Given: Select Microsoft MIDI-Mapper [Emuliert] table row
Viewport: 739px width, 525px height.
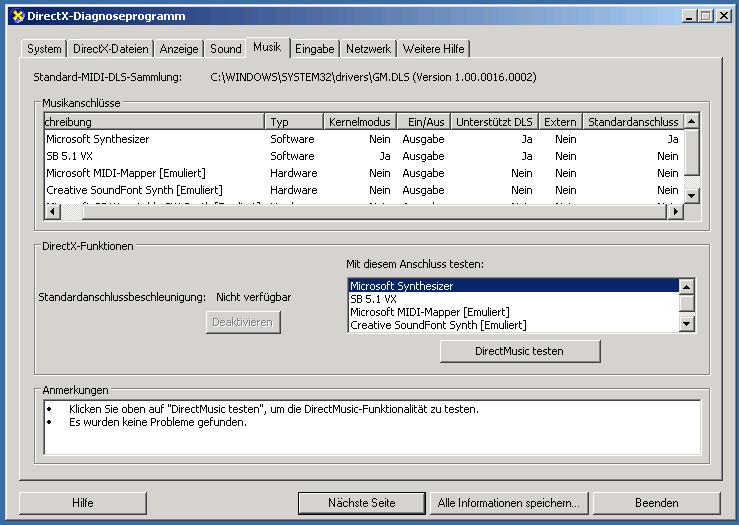Looking at the screenshot, I should click(x=364, y=173).
